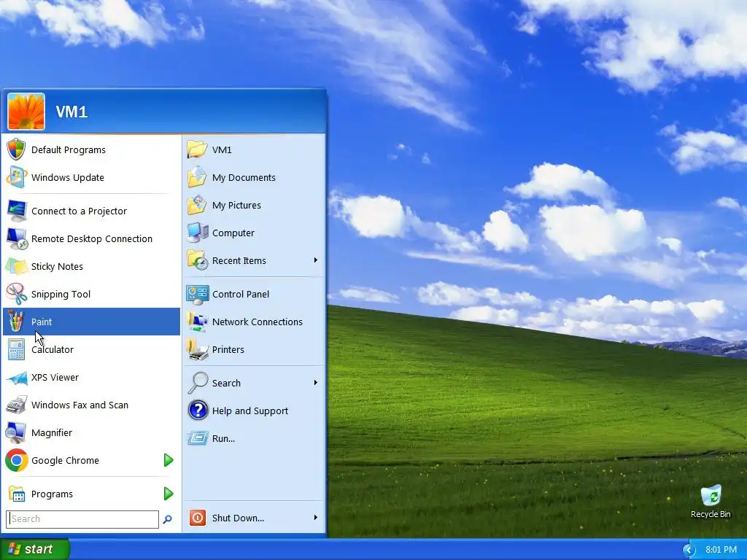Click inside the start menu Search field
This screenshot has width=747, height=560.
[x=82, y=519]
